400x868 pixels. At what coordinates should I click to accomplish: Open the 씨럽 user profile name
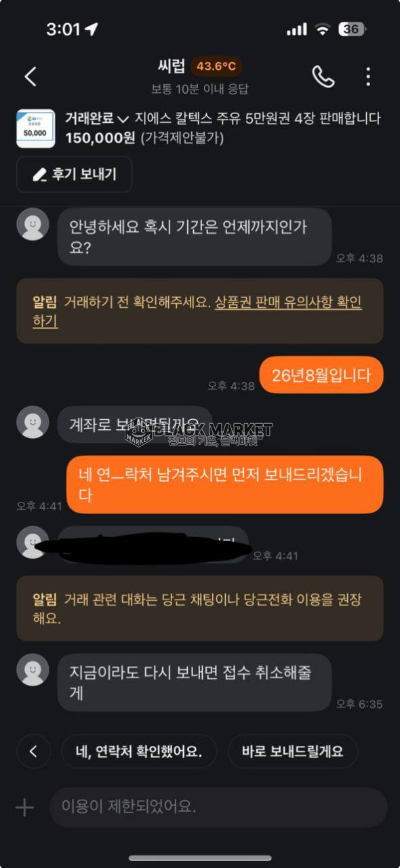click(170, 66)
